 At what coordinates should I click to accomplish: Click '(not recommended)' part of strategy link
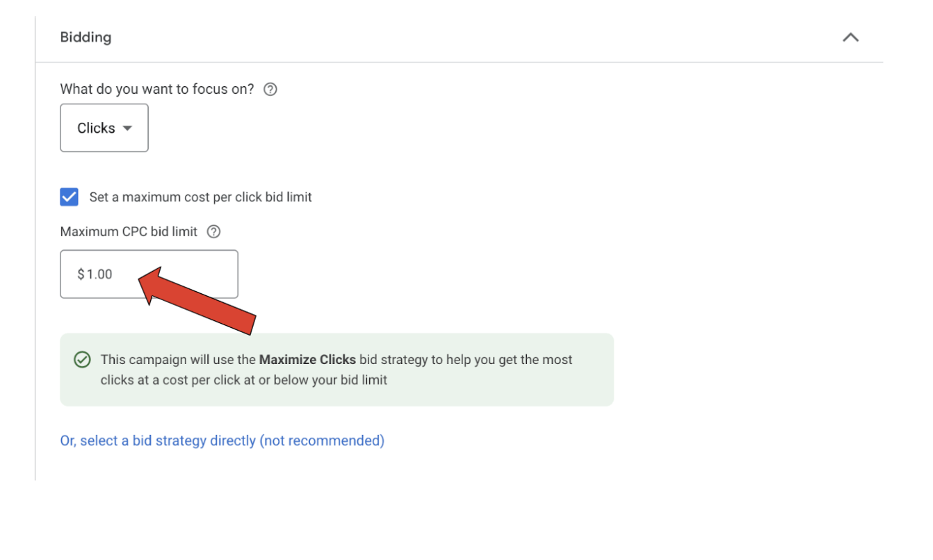coord(322,440)
